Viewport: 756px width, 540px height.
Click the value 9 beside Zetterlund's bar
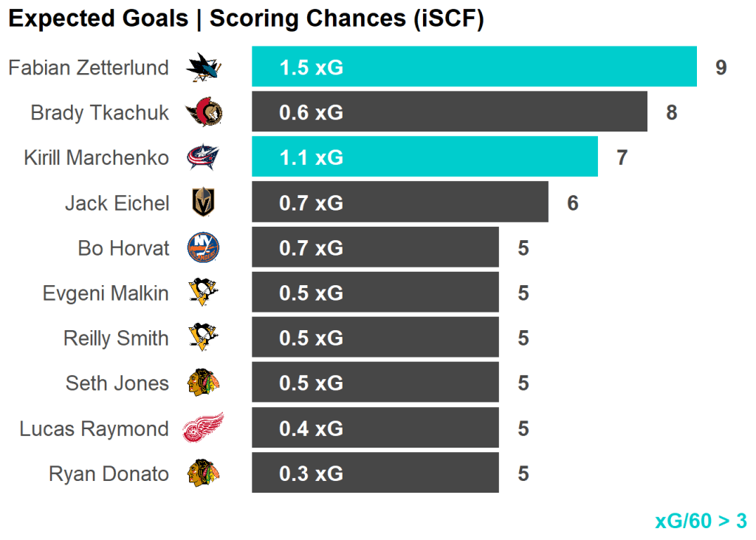click(721, 68)
